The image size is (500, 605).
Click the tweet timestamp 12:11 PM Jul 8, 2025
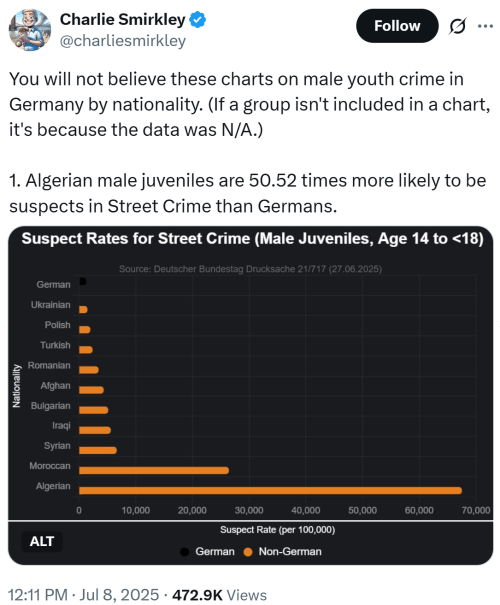pos(83,595)
